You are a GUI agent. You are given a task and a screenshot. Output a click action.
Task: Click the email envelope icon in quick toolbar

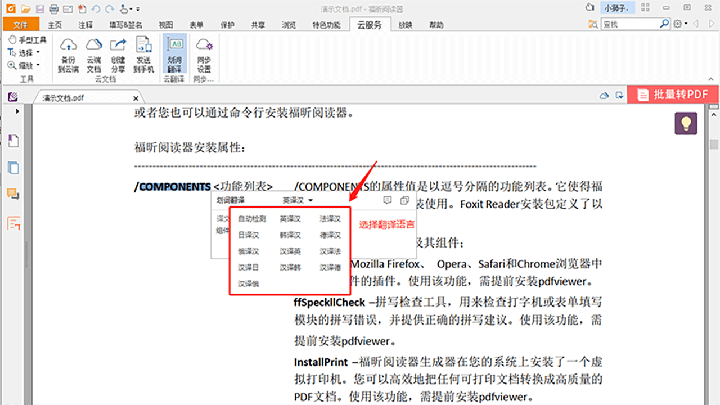[68, 9]
